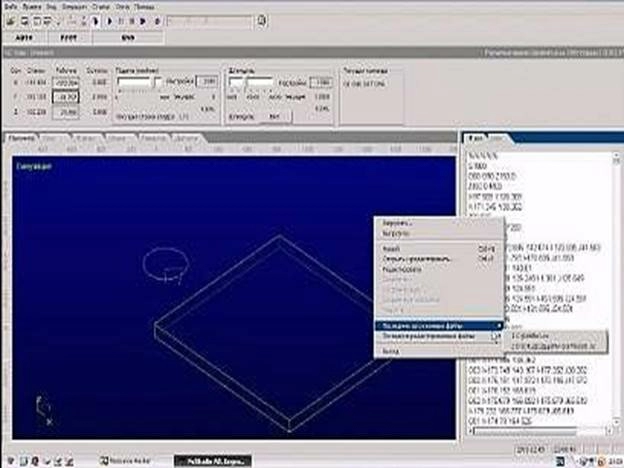Click the down arrow of the G-code panel scrollbar
624x468 pixels.
point(616,421)
